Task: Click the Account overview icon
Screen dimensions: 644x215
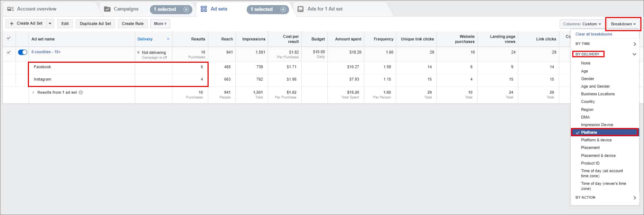Action: (x=11, y=9)
